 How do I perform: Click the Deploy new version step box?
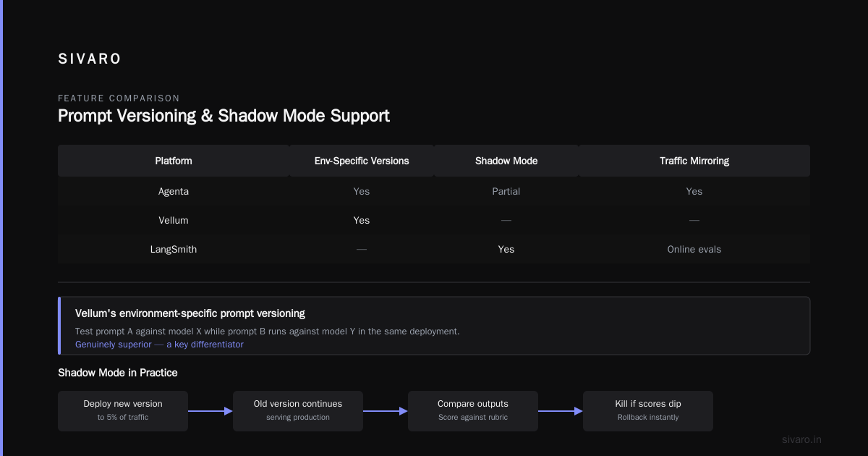tap(123, 411)
